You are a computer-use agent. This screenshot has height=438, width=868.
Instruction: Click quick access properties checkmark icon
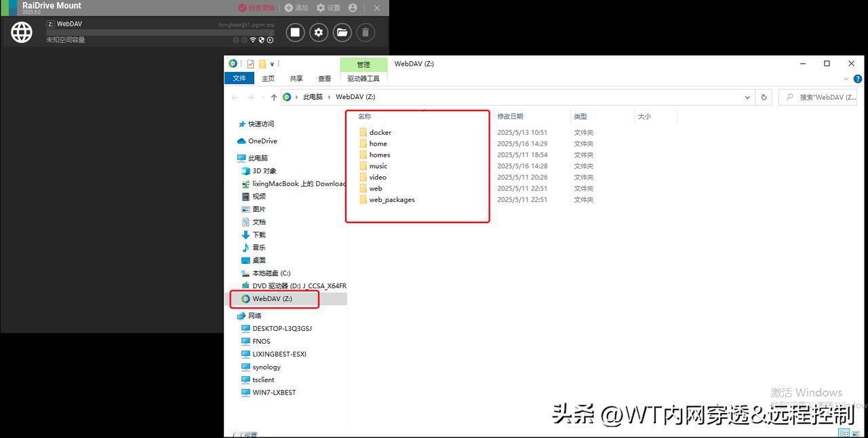(250, 64)
